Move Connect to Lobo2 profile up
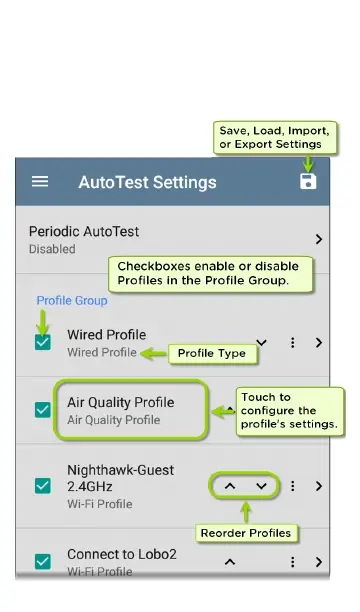Viewport: 360px width, 612px height. point(230,562)
